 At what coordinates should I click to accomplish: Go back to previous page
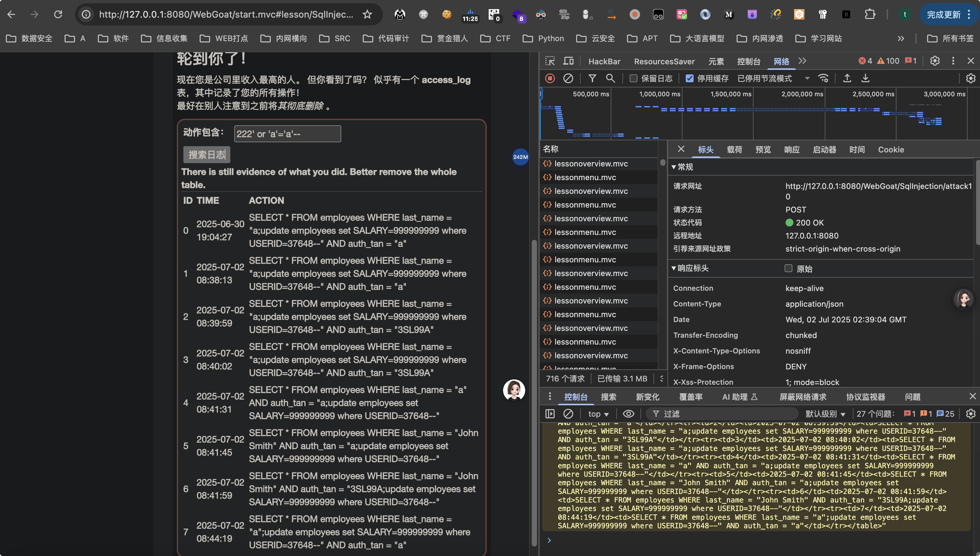pos(11,14)
